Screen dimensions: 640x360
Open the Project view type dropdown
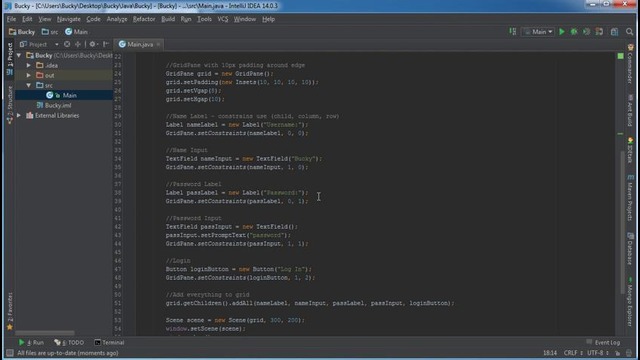pos(39,44)
